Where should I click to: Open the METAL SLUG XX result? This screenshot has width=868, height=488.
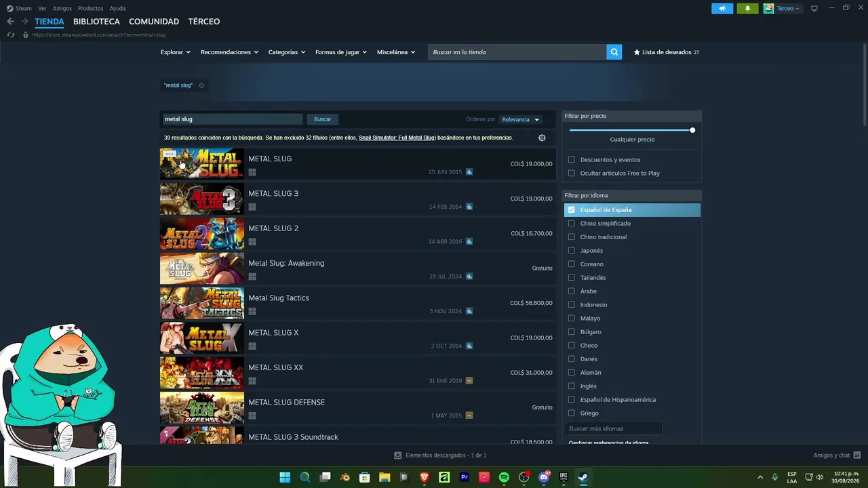tap(357, 373)
